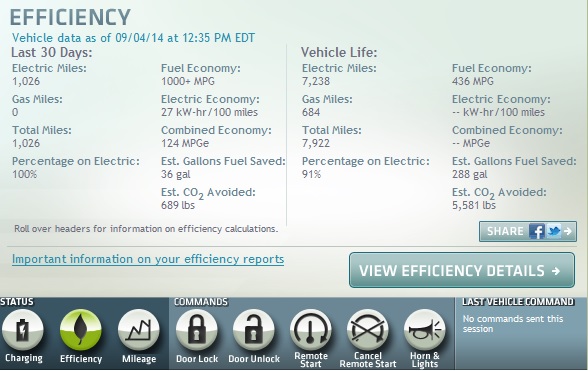Open Important information on your efficiency reports link
Viewport: 588px width, 371px height.
[x=148, y=259]
